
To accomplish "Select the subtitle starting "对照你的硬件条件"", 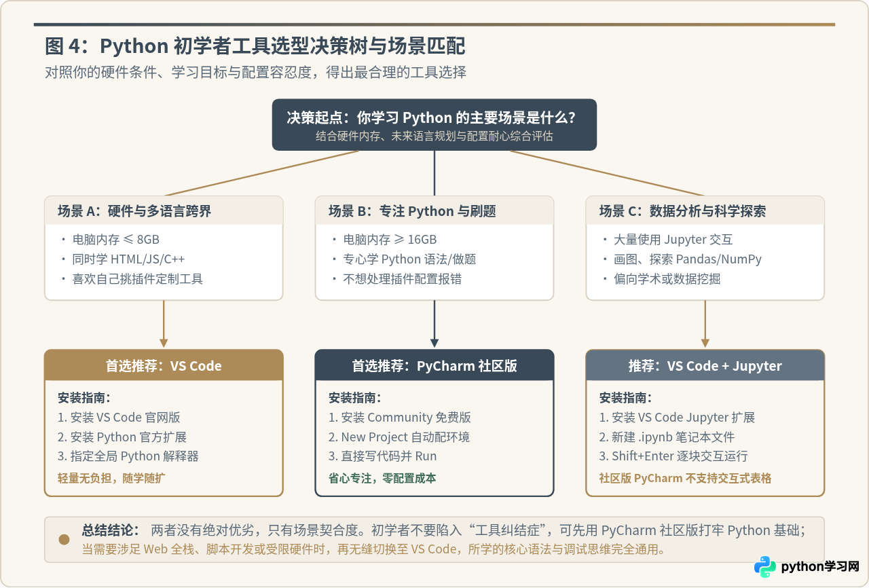I will 255,72.
